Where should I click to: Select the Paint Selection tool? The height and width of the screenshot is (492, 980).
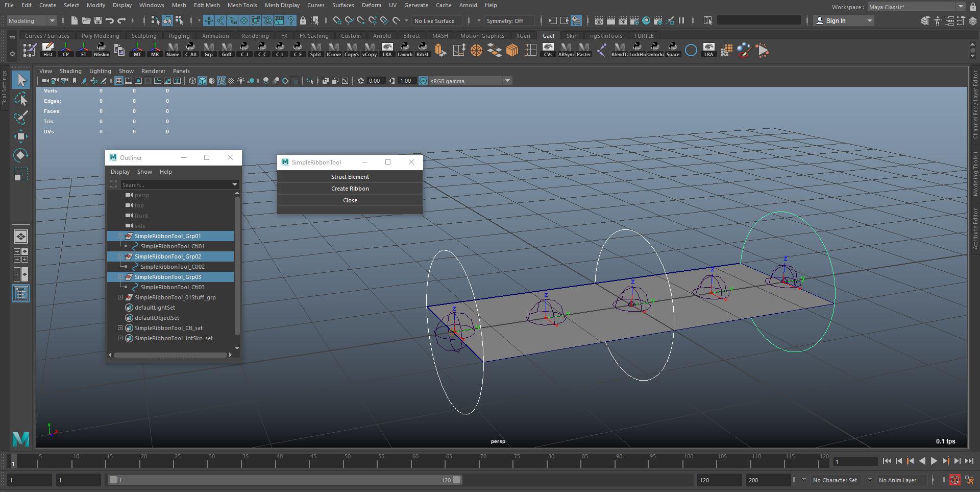21,118
